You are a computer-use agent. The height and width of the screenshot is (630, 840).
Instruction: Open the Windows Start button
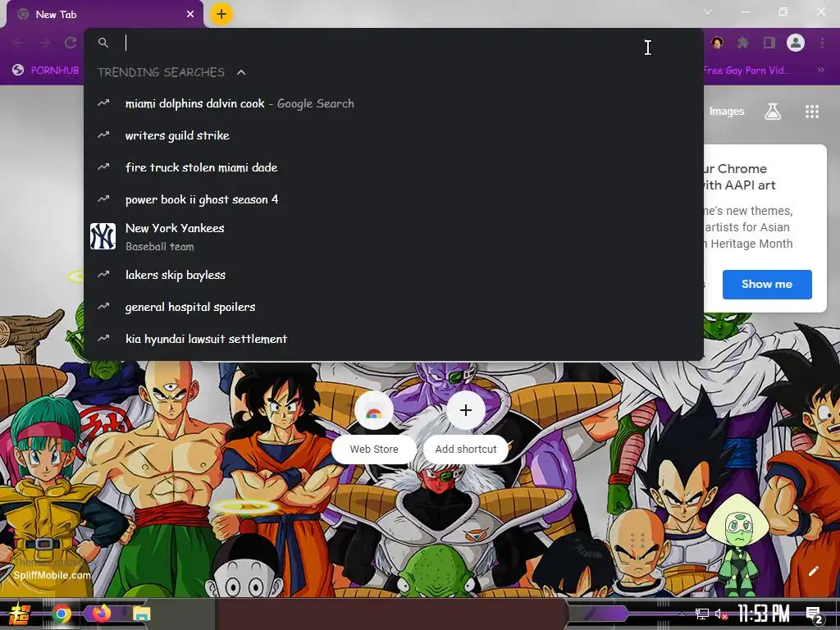pos(20,614)
